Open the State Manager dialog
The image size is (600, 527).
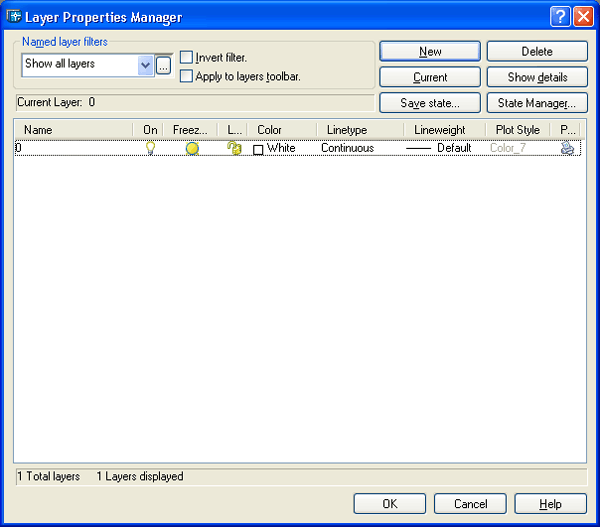click(x=537, y=103)
